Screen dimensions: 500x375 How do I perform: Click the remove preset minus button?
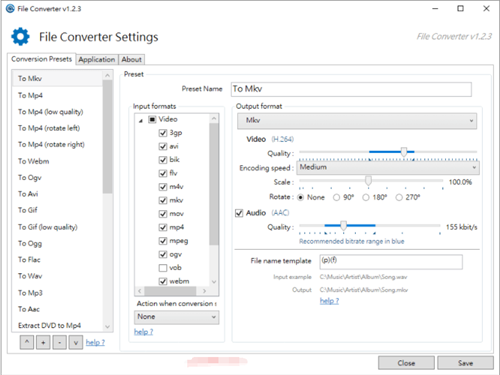[x=59, y=342]
